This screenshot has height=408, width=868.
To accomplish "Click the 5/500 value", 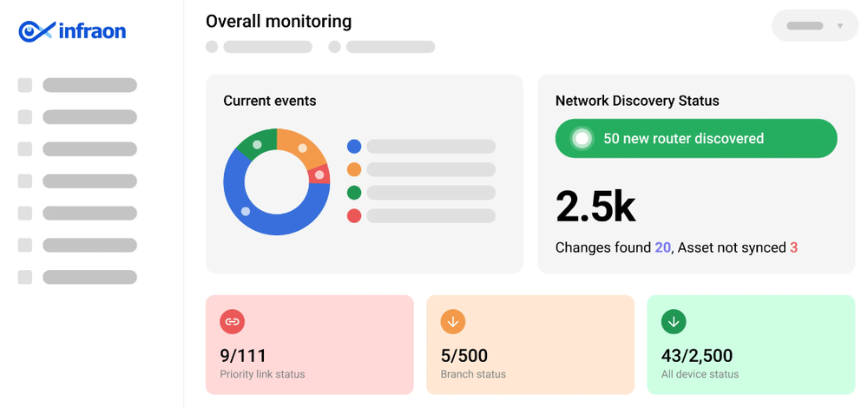I will (464, 355).
